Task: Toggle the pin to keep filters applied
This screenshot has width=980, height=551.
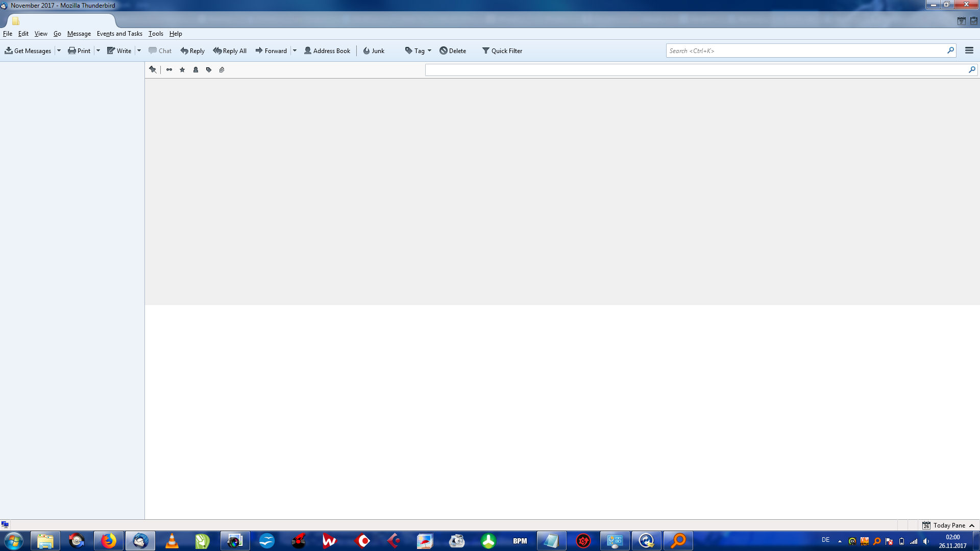Action: [153, 70]
